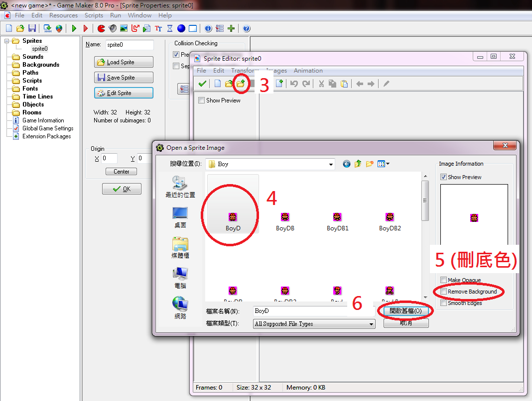Viewport: 532px width, 401px height.
Task: Confirm Sprite Editor changes with green checkmark
Action: (x=202, y=84)
